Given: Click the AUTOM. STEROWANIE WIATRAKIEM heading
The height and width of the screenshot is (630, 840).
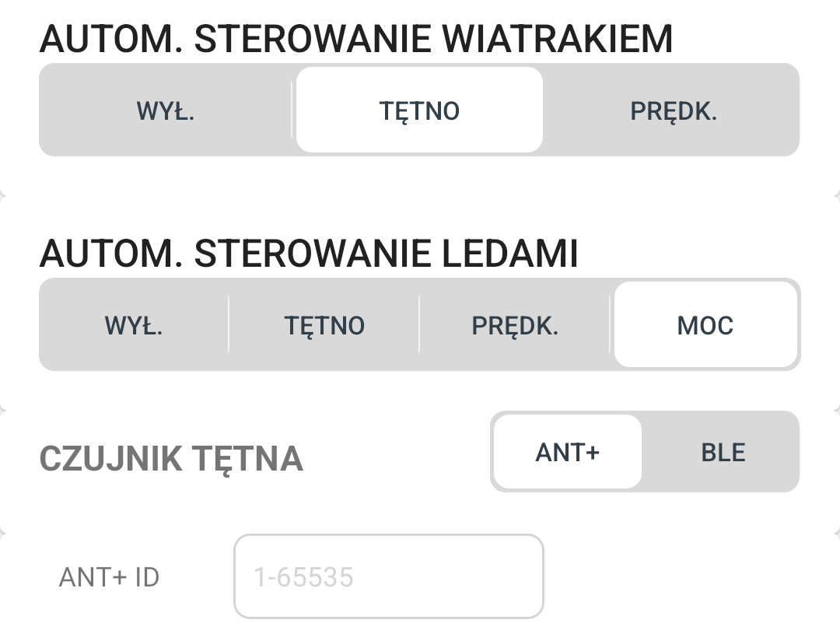Looking at the screenshot, I should coord(356,39).
